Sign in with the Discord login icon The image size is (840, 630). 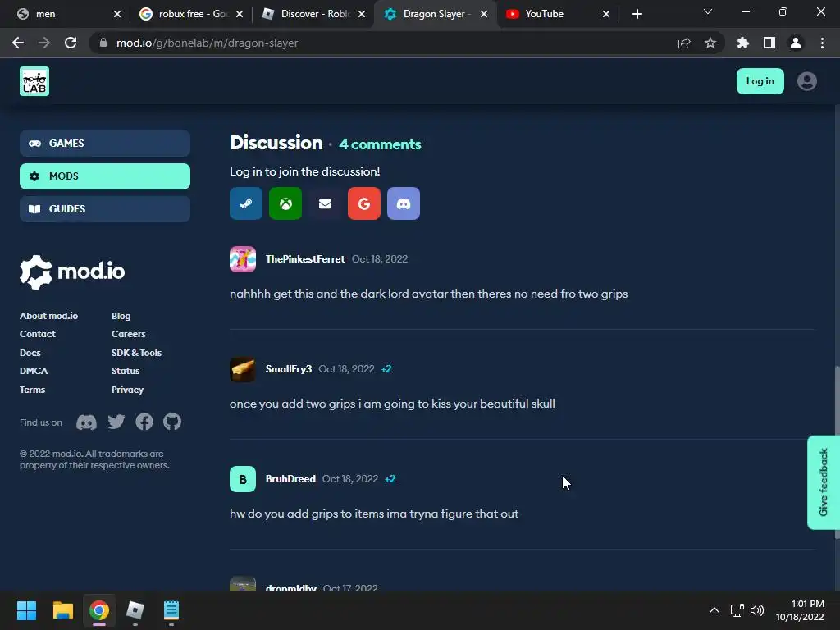[x=404, y=203]
